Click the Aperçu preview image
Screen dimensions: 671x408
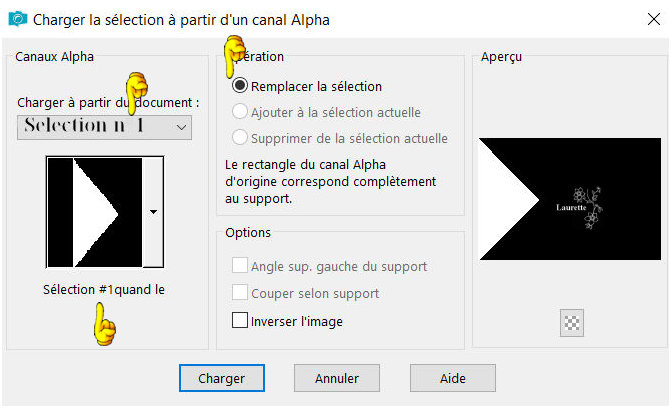tap(570, 199)
